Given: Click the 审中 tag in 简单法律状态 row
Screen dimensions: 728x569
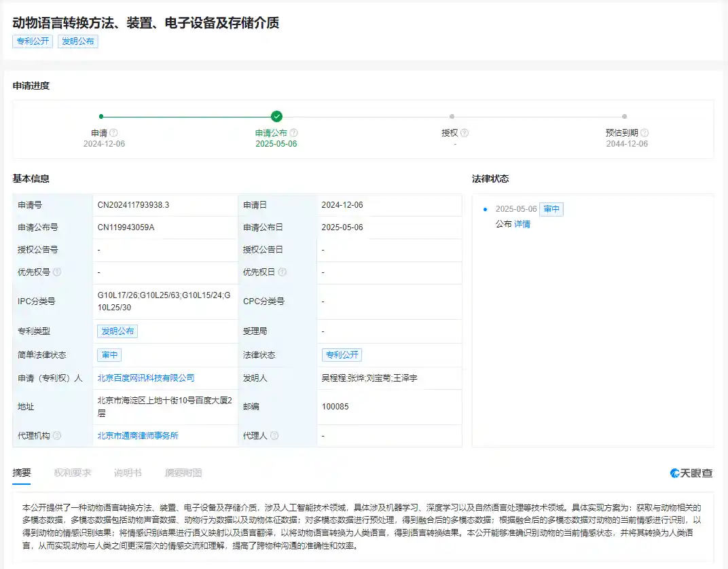Looking at the screenshot, I should coord(109,354).
